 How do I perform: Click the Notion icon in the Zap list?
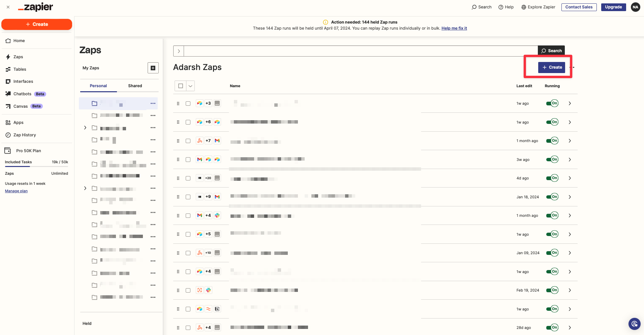click(x=217, y=309)
